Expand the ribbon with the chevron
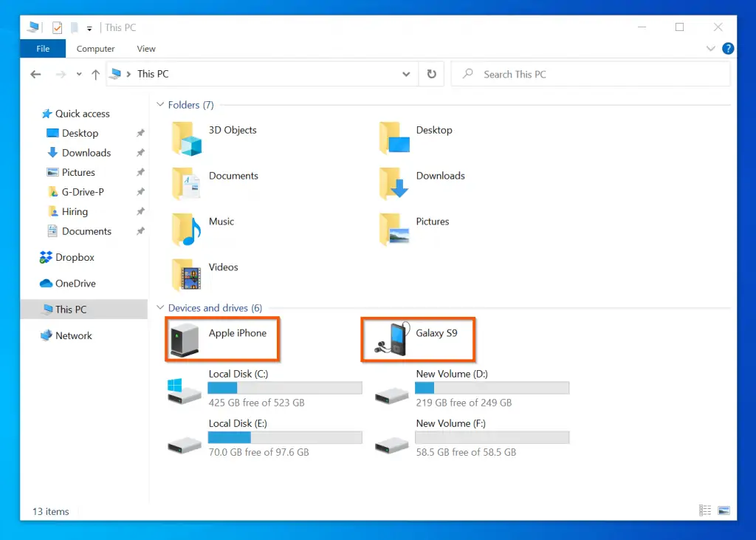This screenshot has height=540, width=756. click(710, 48)
